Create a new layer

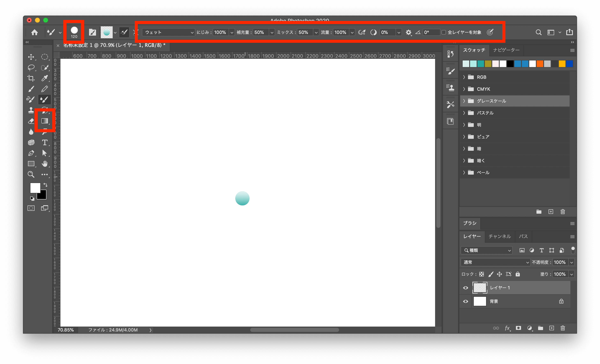point(551,328)
